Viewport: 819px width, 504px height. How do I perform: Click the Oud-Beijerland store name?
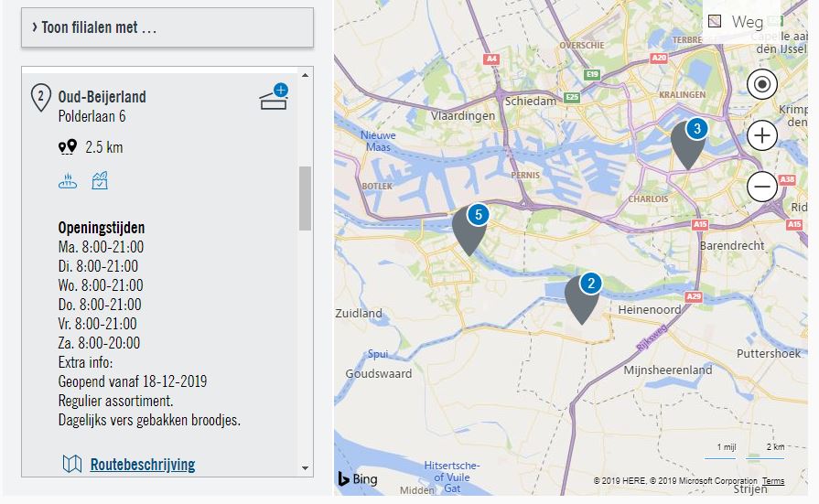(102, 97)
